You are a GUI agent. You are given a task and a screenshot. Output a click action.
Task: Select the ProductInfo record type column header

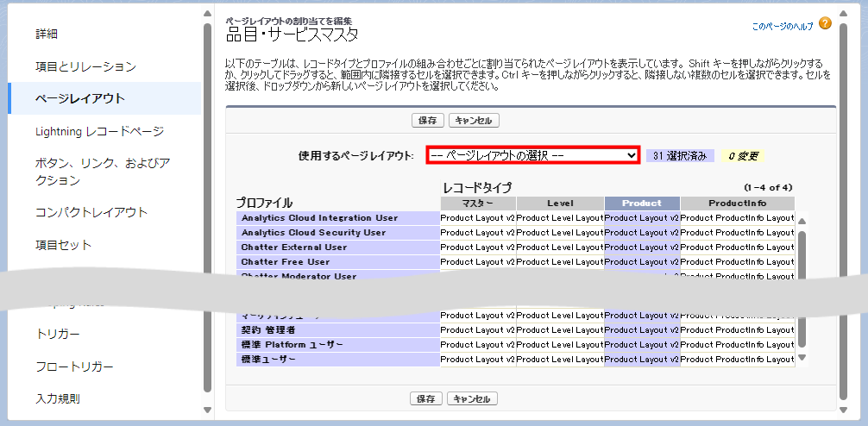point(737,204)
